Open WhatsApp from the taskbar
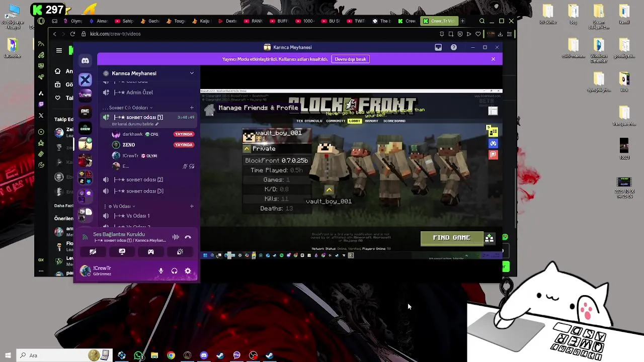644x362 pixels. coord(138,355)
